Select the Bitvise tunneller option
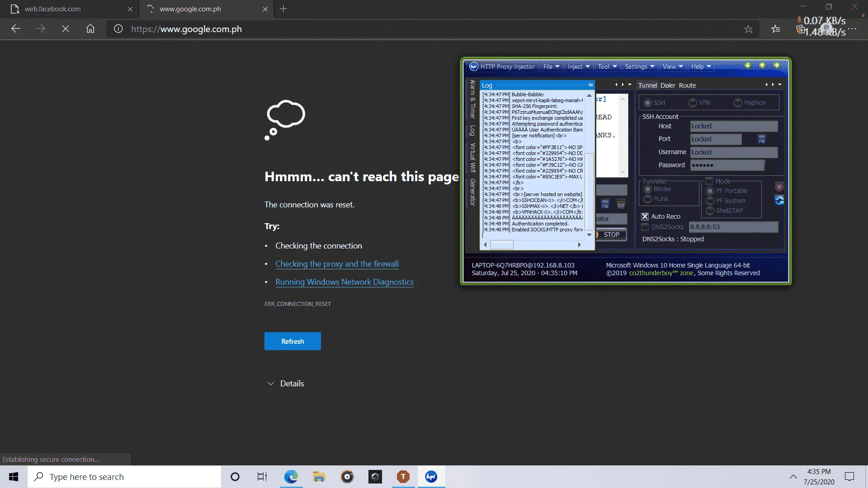The width and height of the screenshot is (868, 488). pos(647,189)
